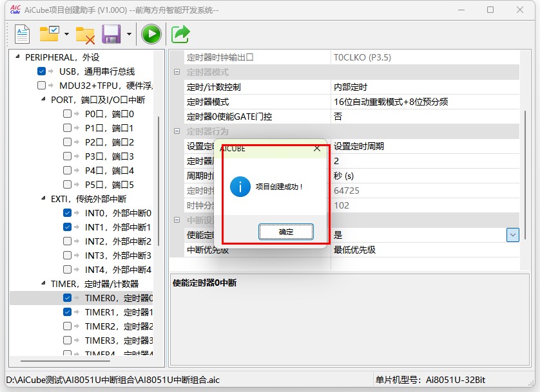Click the AiCube logo in title bar

pos(15,10)
